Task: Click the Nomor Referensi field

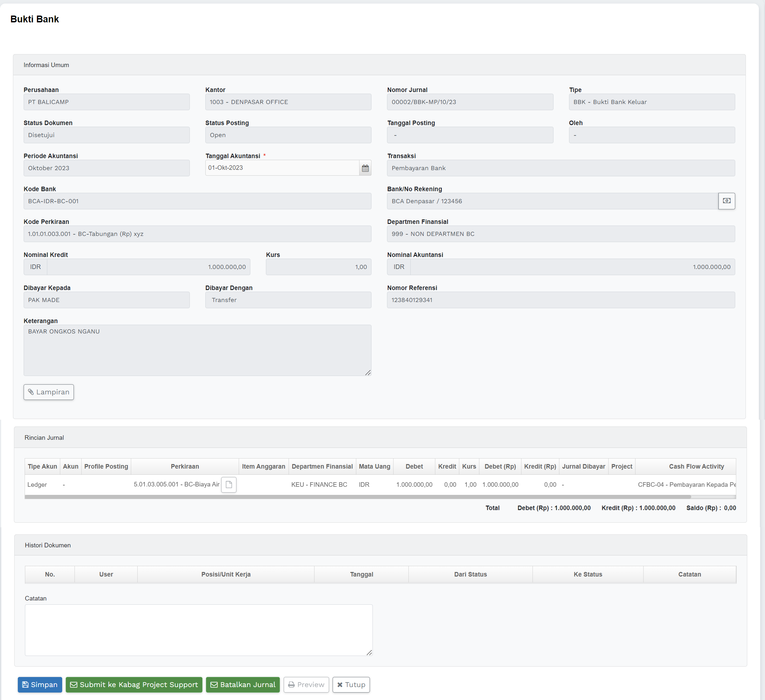Action: pyautogui.click(x=560, y=300)
